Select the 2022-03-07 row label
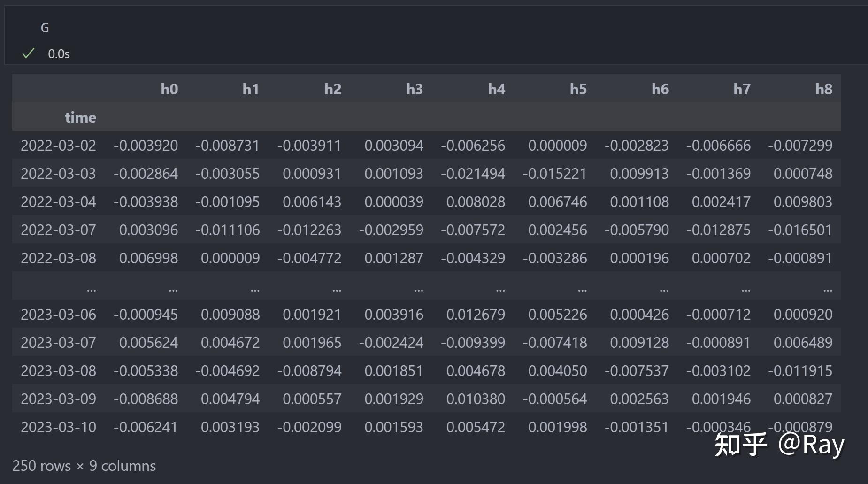Viewport: 868px width, 484px height. (x=58, y=230)
